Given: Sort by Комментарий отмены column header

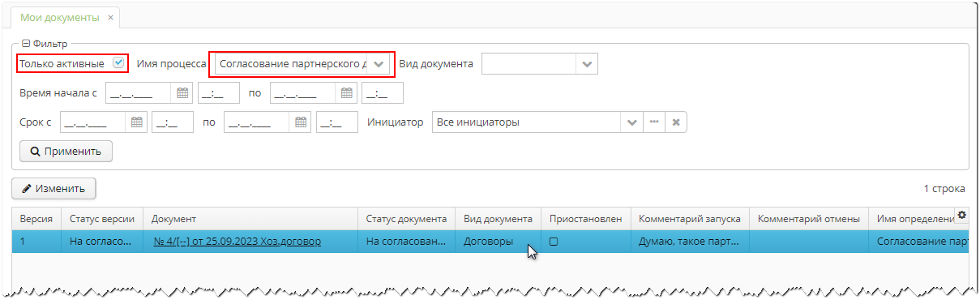Looking at the screenshot, I should click(x=809, y=219).
